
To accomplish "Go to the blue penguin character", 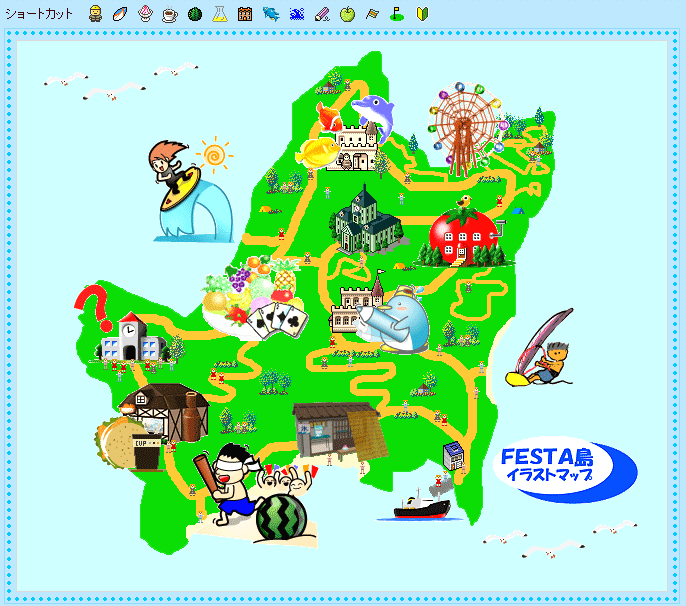I will 402,318.
